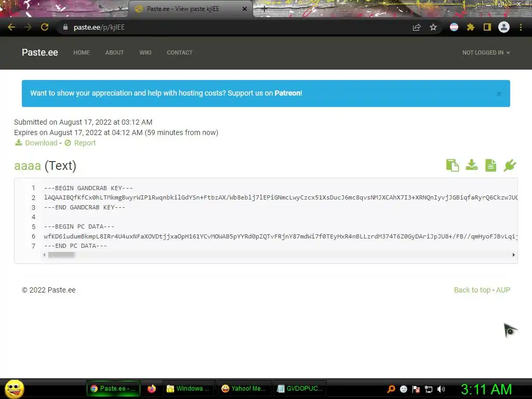This screenshot has height=399, width=532.
Task: Open the ABOUT nav item
Action: 114,52
